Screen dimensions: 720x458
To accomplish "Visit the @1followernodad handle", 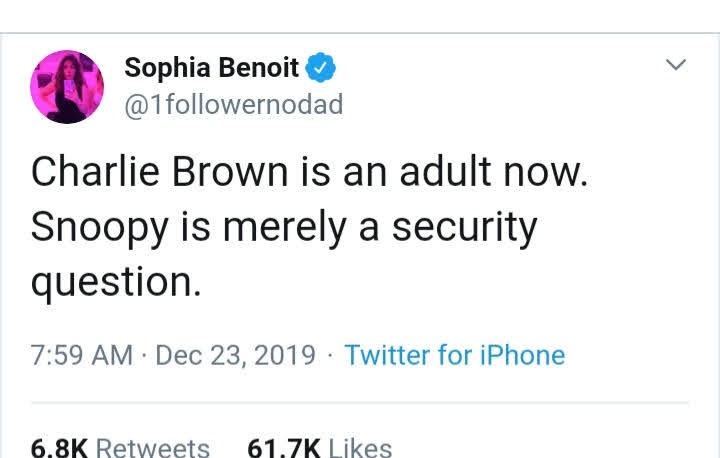I will (234, 104).
